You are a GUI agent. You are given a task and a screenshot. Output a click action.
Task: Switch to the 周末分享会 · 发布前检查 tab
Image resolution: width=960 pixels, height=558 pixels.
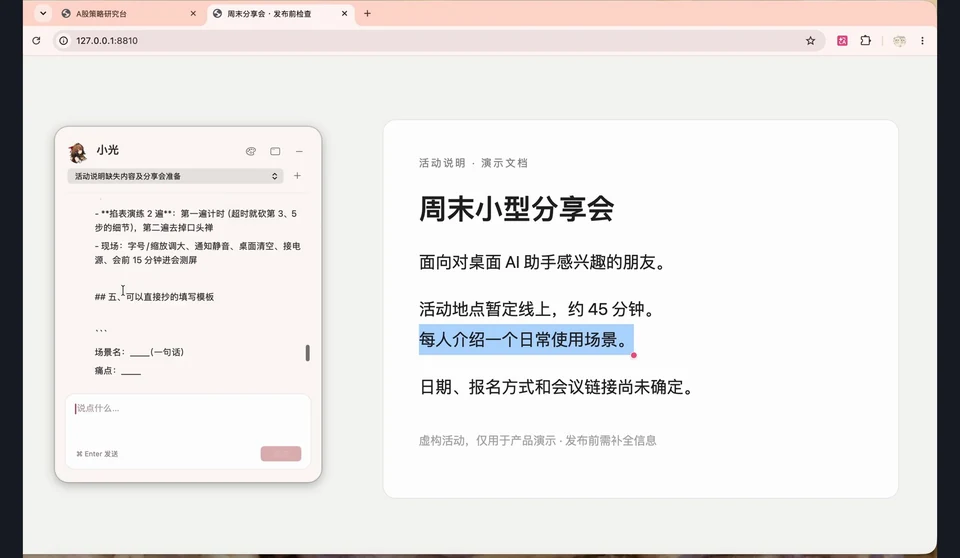280,13
